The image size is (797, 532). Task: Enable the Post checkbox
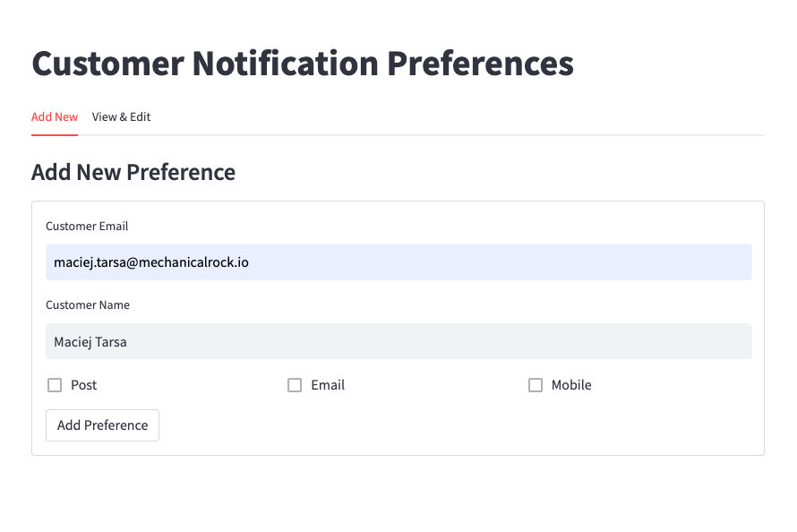tap(55, 385)
